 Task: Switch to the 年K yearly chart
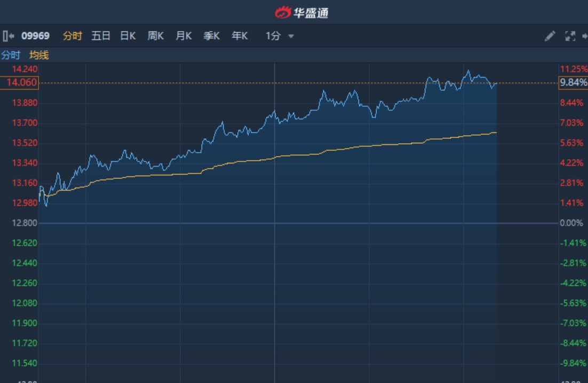click(240, 36)
